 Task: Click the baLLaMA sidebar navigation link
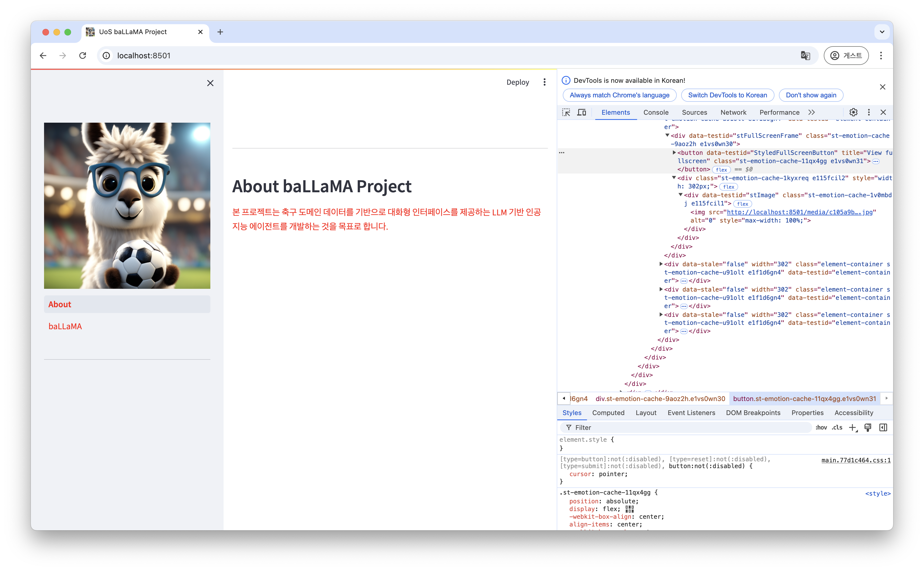pos(65,326)
